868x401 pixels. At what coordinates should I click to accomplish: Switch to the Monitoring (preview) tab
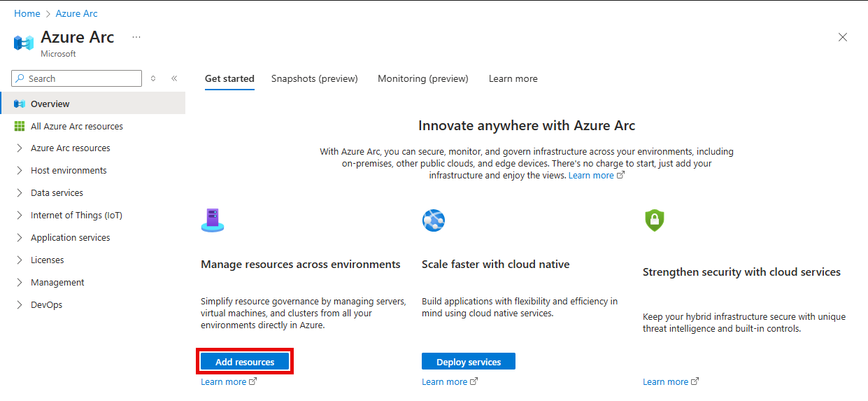tap(422, 78)
